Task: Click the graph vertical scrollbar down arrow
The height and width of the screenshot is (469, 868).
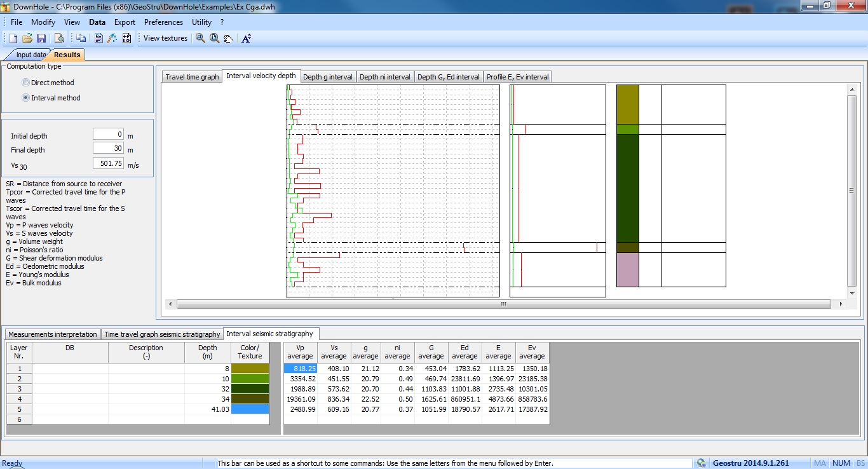Action: [x=852, y=294]
